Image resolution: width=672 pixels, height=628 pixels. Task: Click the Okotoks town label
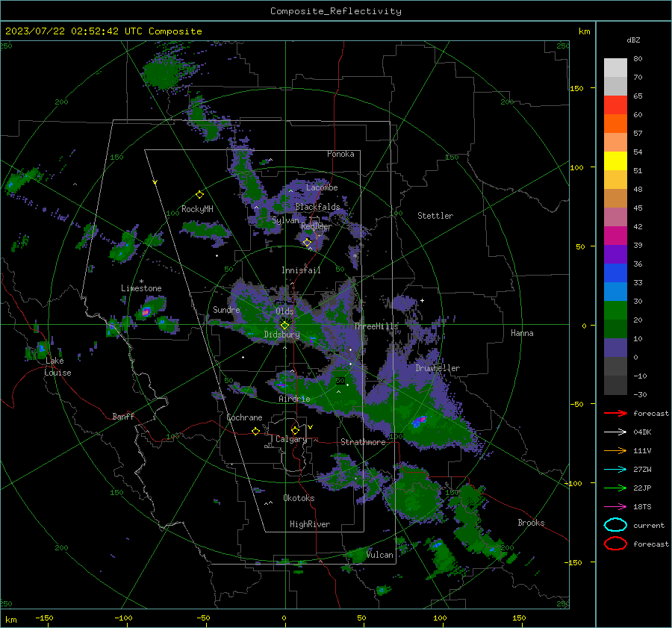299,498
